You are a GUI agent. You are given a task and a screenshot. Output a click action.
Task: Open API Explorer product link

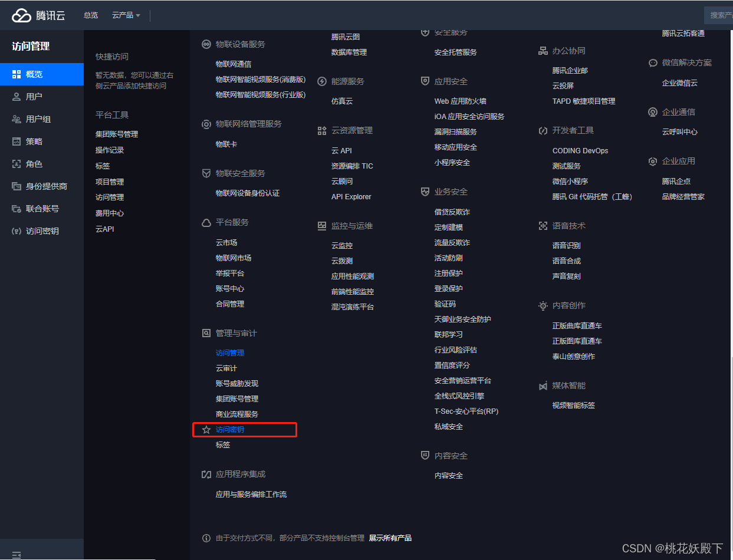[351, 197]
